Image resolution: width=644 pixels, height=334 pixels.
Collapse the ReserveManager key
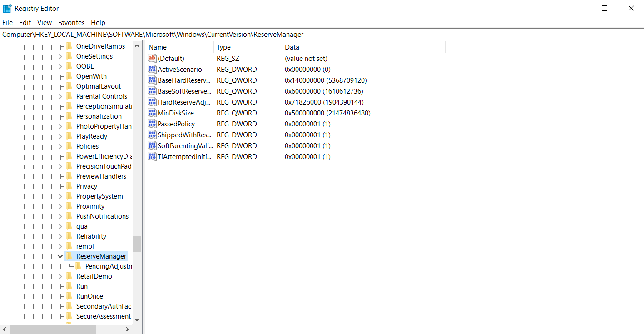pyautogui.click(x=60, y=256)
